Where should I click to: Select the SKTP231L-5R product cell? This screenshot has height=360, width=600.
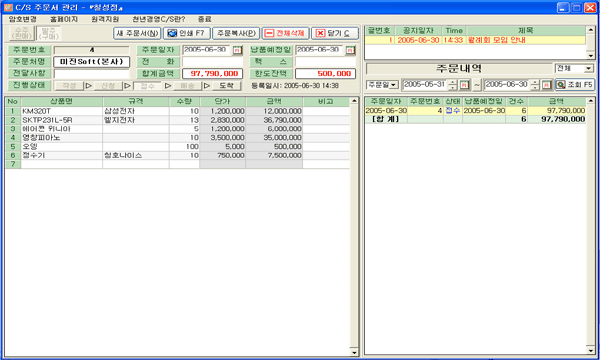coord(62,120)
